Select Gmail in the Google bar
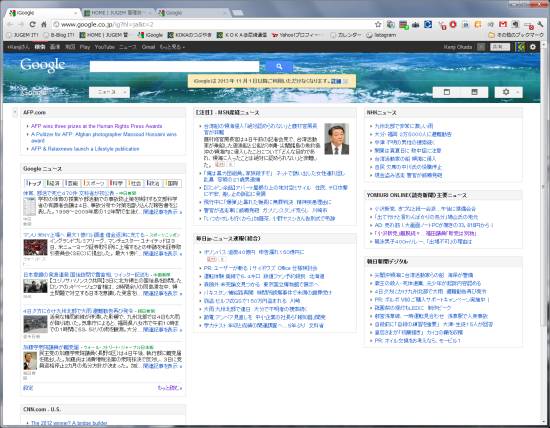 (x=148, y=47)
